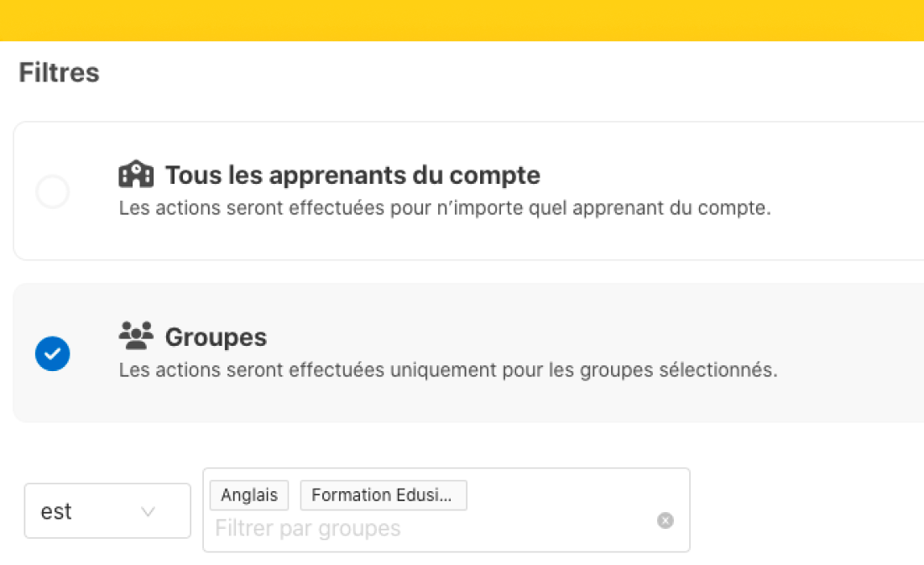
Task: Choose the "Tous les apprenants du compte" title
Action: point(352,175)
